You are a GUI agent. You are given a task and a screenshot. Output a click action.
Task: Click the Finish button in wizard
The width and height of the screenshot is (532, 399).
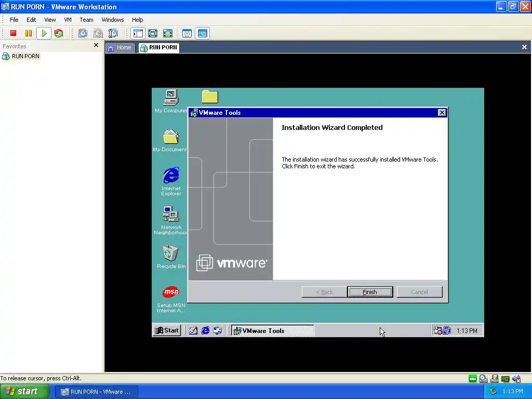click(370, 292)
